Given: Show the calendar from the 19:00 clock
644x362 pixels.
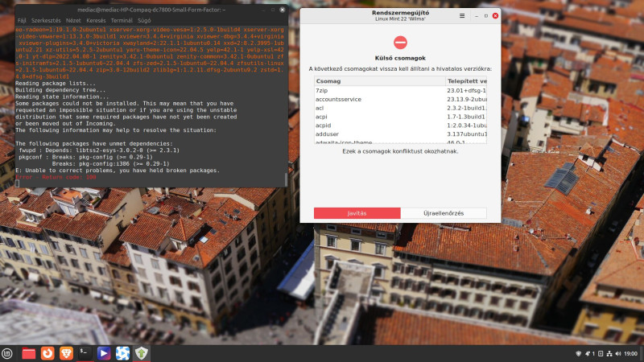Looking at the screenshot, I should [x=631, y=354].
